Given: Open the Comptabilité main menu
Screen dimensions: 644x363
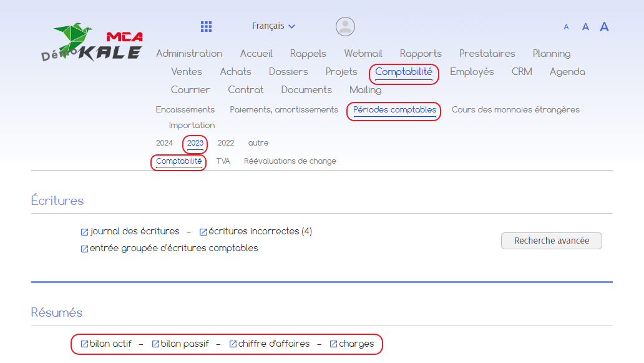Looking at the screenshot, I should coord(404,72).
